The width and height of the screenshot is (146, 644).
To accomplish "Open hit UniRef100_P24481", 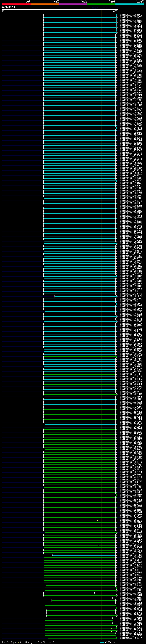I will 131,294.
